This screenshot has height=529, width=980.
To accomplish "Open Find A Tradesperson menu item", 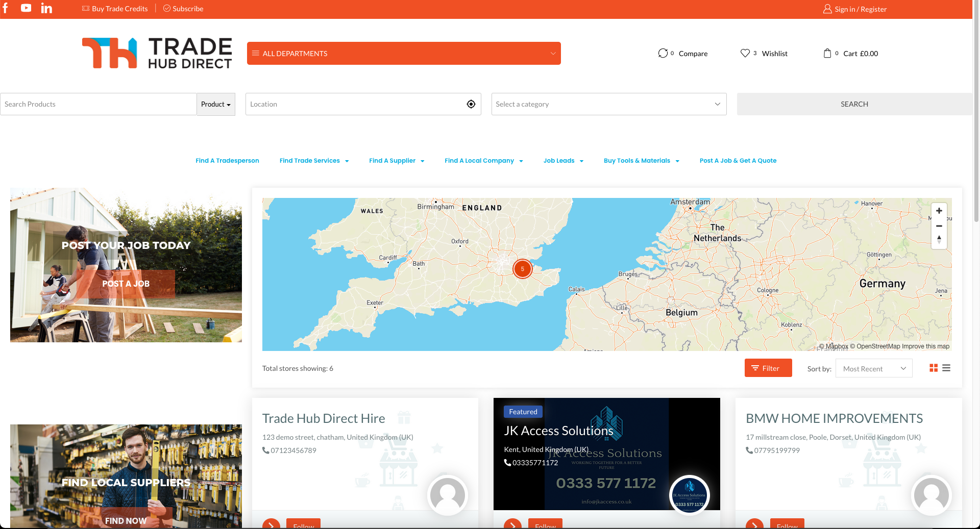I will pos(227,161).
